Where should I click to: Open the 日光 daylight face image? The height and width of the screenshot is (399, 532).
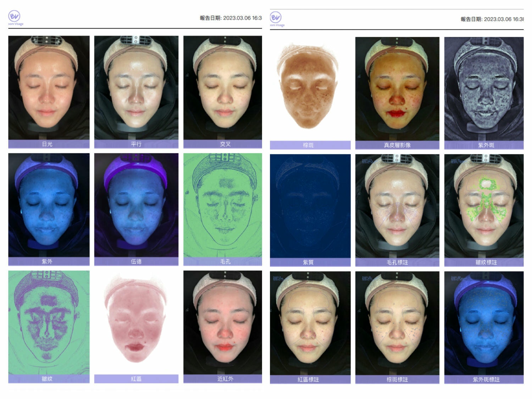[x=49, y=88]
